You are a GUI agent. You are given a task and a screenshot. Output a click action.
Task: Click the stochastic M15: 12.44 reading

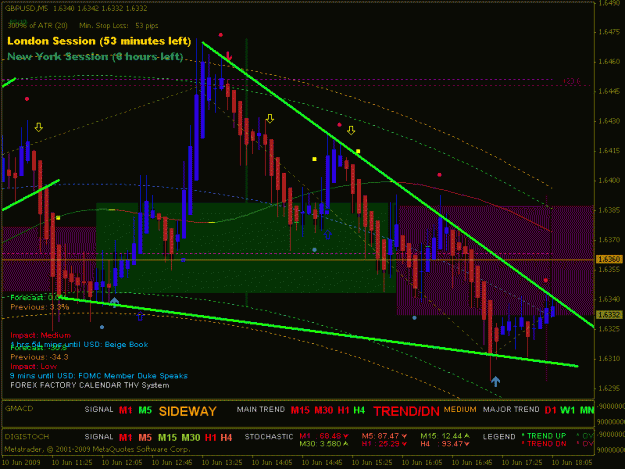445,436
